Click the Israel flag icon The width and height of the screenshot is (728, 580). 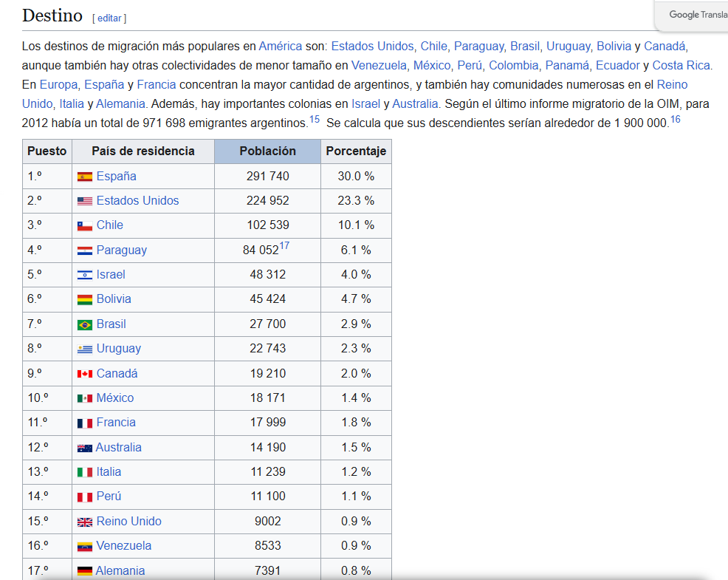84,275
